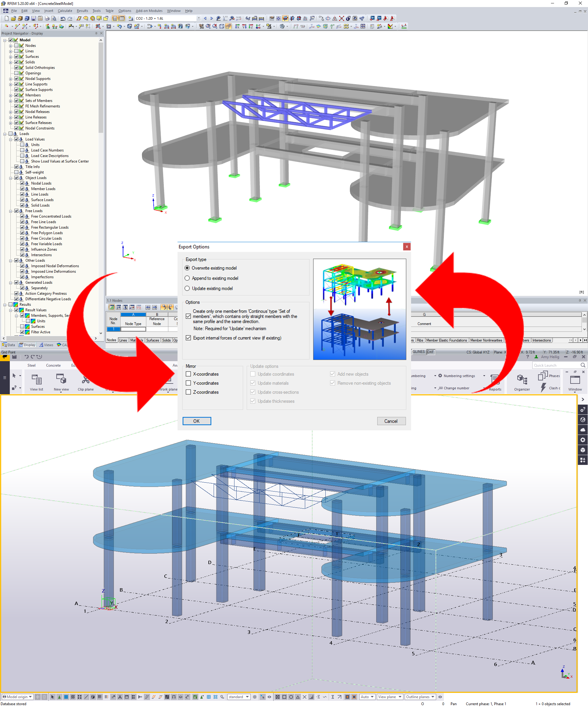Select the New view tool
Screen dimensions: 588x707
click(61, 381)
